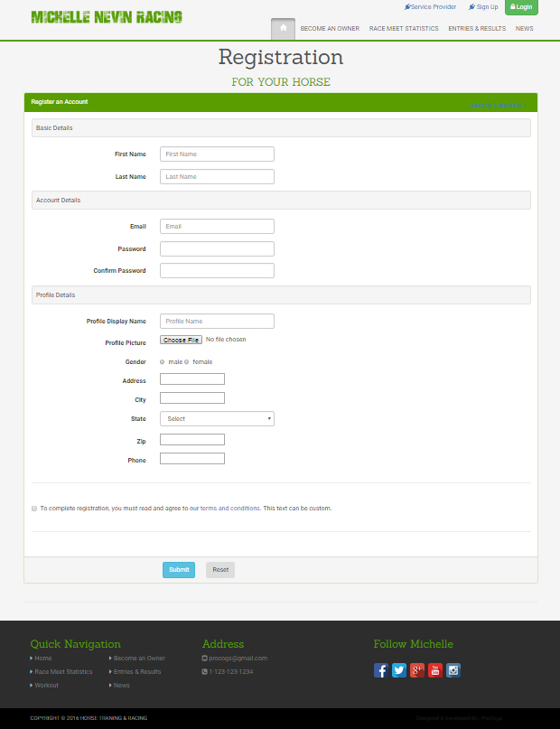
Task: Follow the 'Already a member?' link
Action: click(496, 106)
